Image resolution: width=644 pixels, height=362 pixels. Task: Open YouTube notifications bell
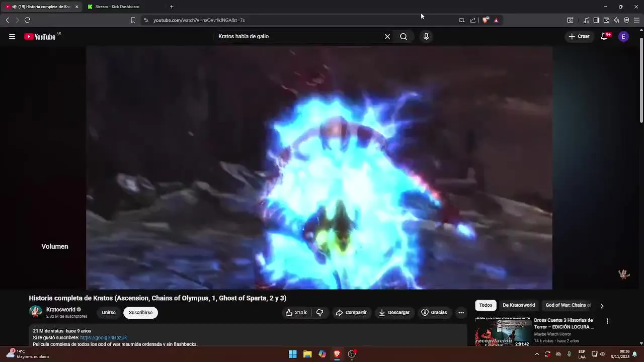(604, 37)
